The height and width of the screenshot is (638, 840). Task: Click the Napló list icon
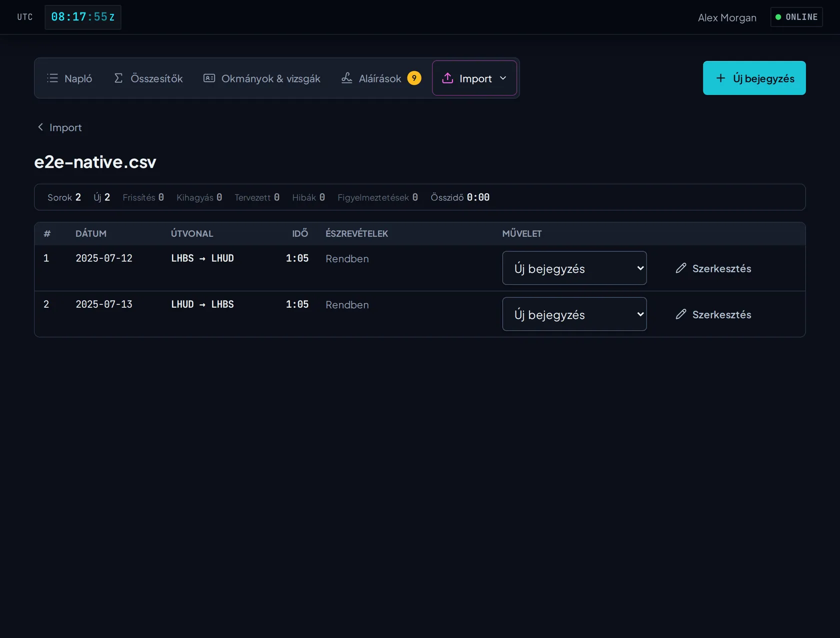52,78
